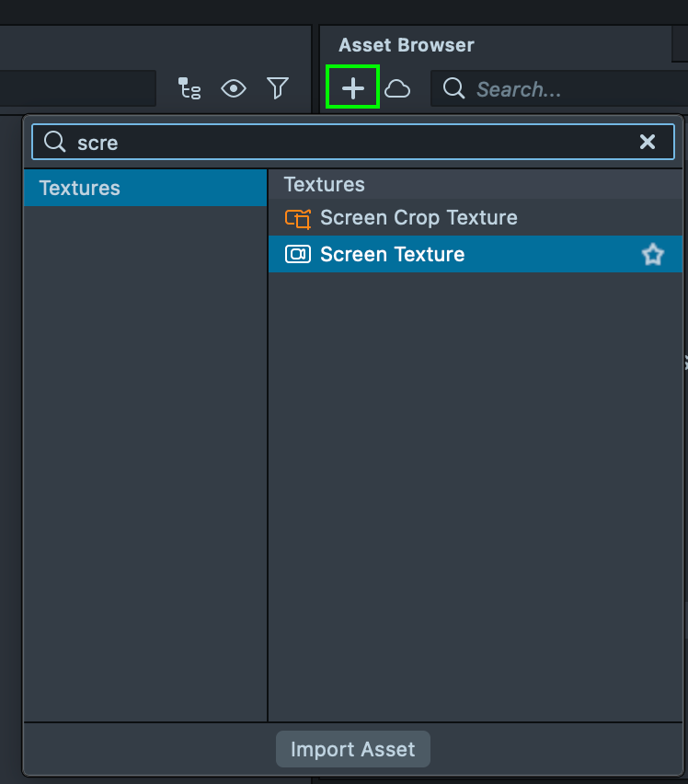Image resolution: width=688 pixels, height=784 pixels.
Task: Toggle the eye visibility icon
Action: pos(234,88)
